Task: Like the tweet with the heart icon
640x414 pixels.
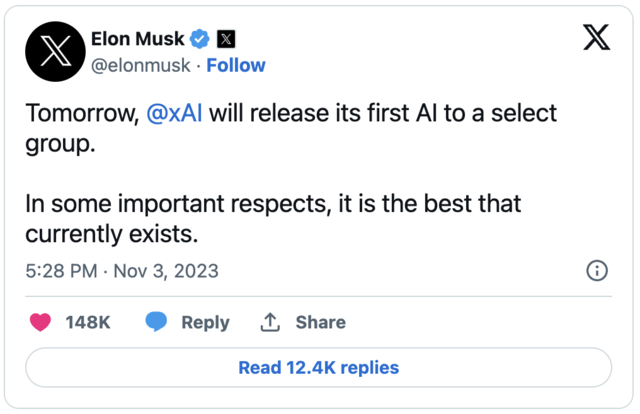Action: click(x=41, y=322)
